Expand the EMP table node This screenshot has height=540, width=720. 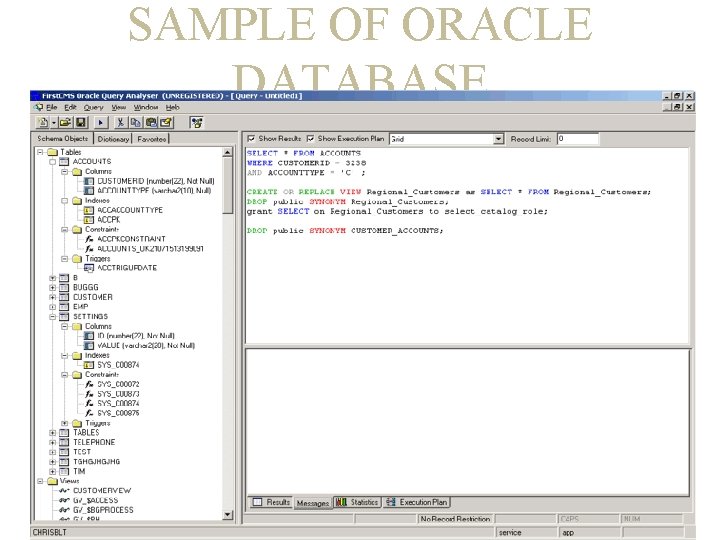52,307
